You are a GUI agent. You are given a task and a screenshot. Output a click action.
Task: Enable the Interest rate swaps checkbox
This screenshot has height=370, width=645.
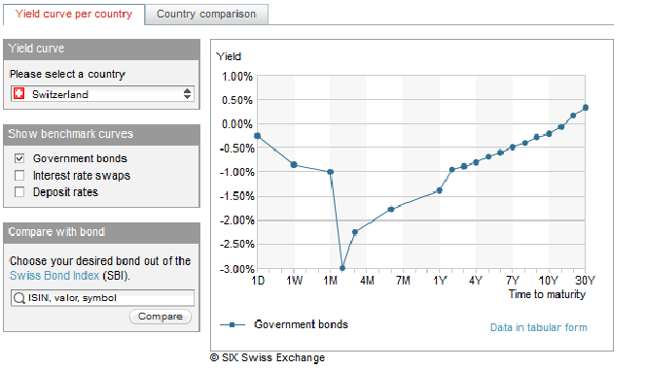point(19,176)
